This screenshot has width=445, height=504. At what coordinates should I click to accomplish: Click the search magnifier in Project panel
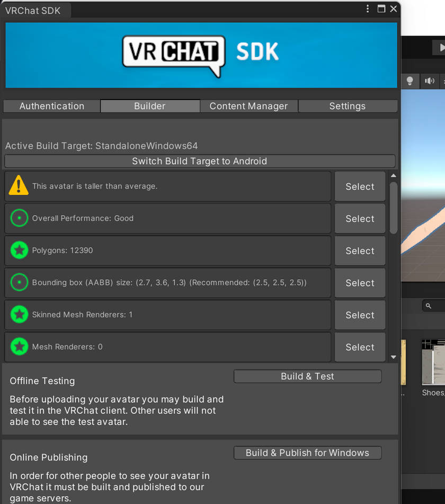click(428, 306)
